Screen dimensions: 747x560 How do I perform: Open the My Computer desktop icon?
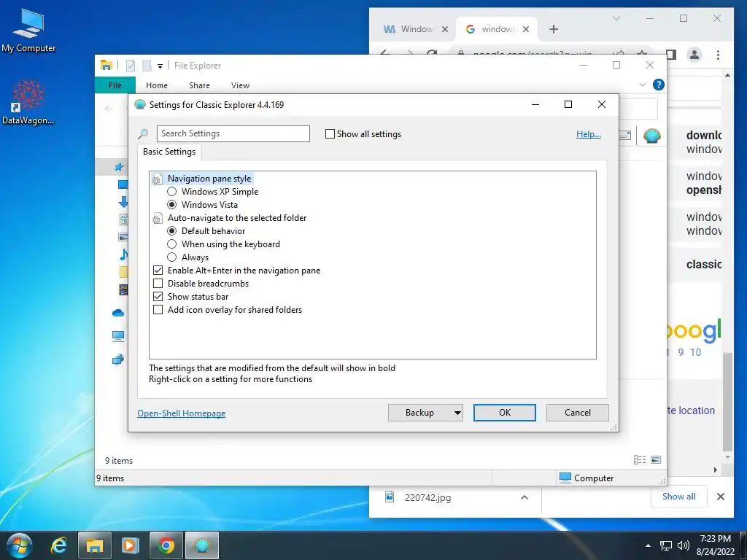point(28,31)
